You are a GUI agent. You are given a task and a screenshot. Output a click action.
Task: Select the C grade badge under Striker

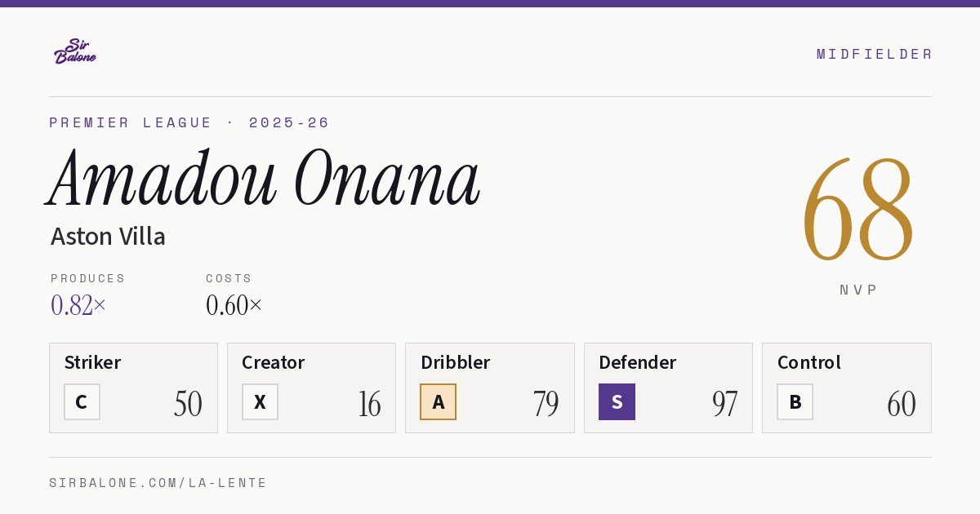[x=82, y=401]
